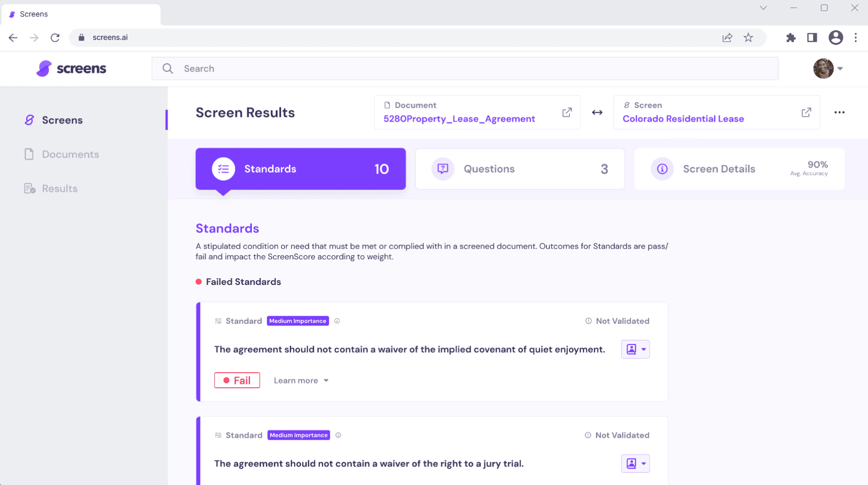
Task: Open the more options ellipsis menu
Action: (x=840, y=112)
